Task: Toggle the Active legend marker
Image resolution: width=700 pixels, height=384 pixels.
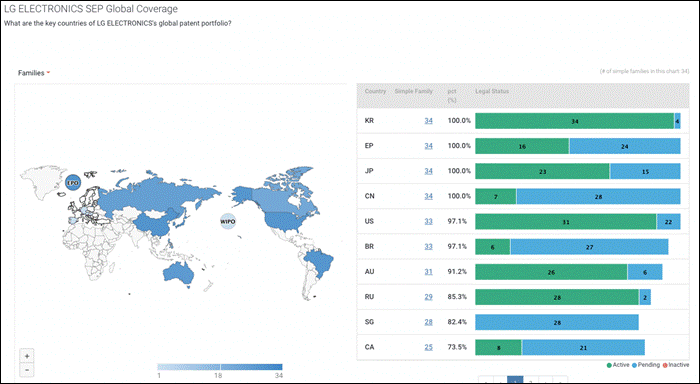Action: point(609,365)
